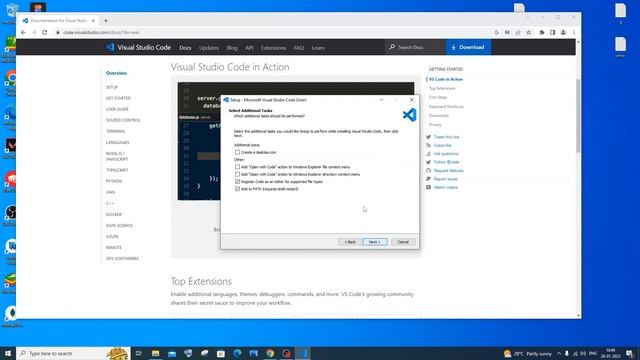The height and width of the screenshot is (360, 640).
Task: Click the Next button in Setup dialog
Action: pyautogui.click(x=375, y=242)
